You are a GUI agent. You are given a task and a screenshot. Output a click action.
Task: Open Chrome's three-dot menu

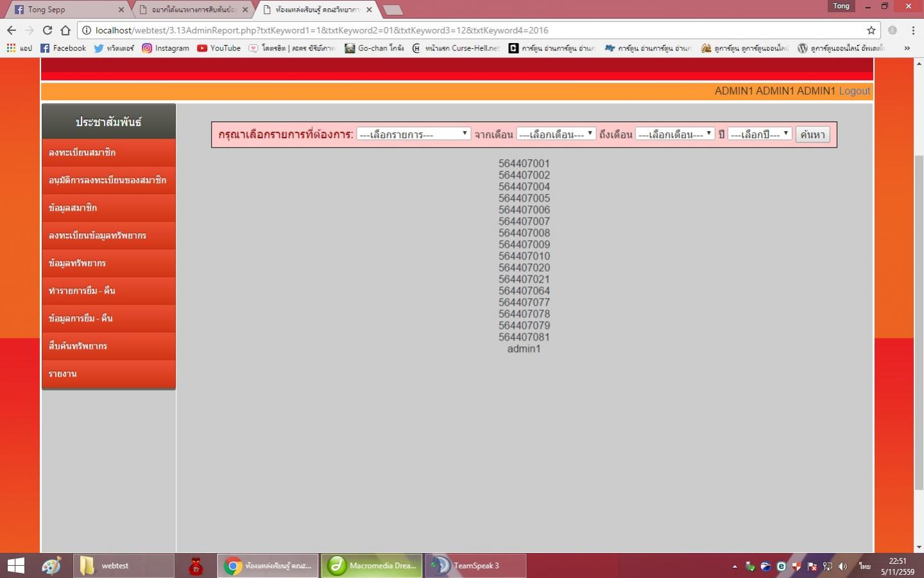[912, 30]
